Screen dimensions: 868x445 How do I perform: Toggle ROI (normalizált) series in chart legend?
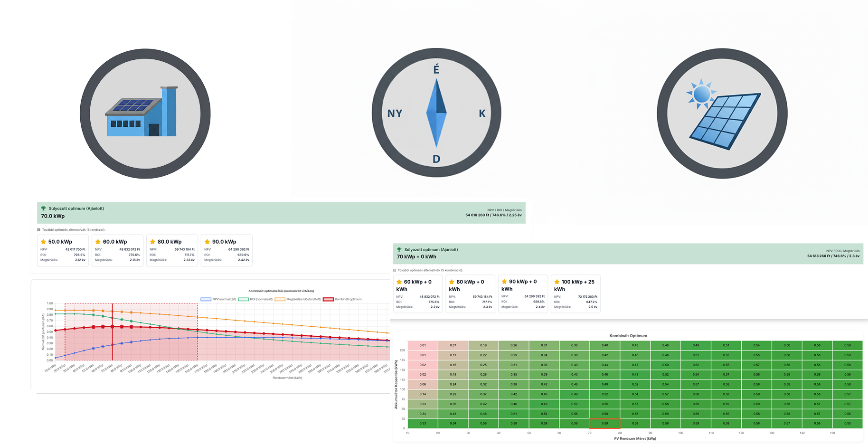click(255, 299)
